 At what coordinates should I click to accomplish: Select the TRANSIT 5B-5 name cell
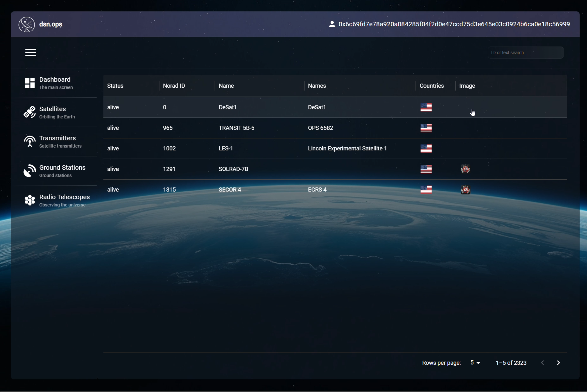coord(236,128)
